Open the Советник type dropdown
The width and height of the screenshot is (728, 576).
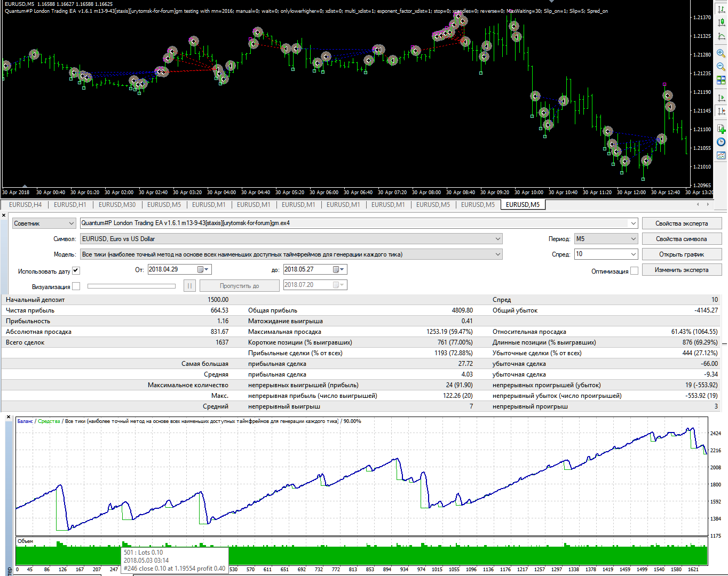pos(44,223)
